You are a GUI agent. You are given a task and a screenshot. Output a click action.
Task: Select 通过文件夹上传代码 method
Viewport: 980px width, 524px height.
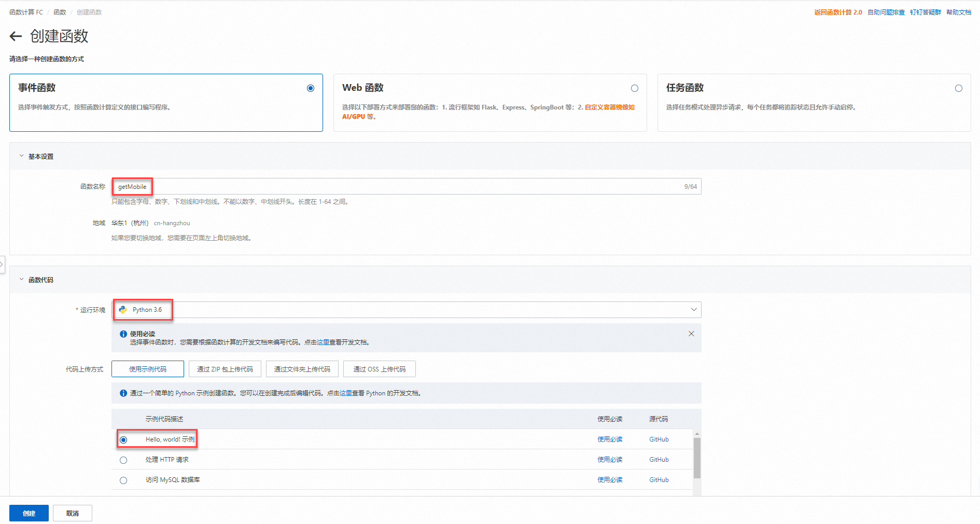302,369
